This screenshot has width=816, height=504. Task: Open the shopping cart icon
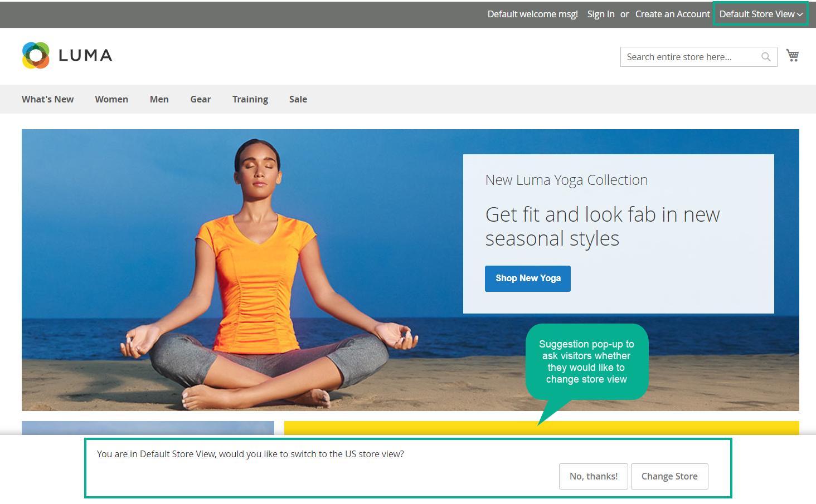point(793,55)
